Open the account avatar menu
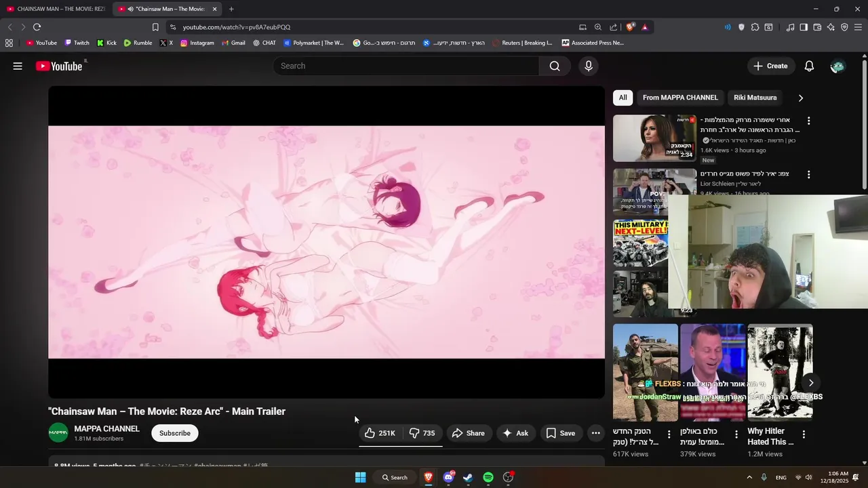 click(x=837, y=66)
